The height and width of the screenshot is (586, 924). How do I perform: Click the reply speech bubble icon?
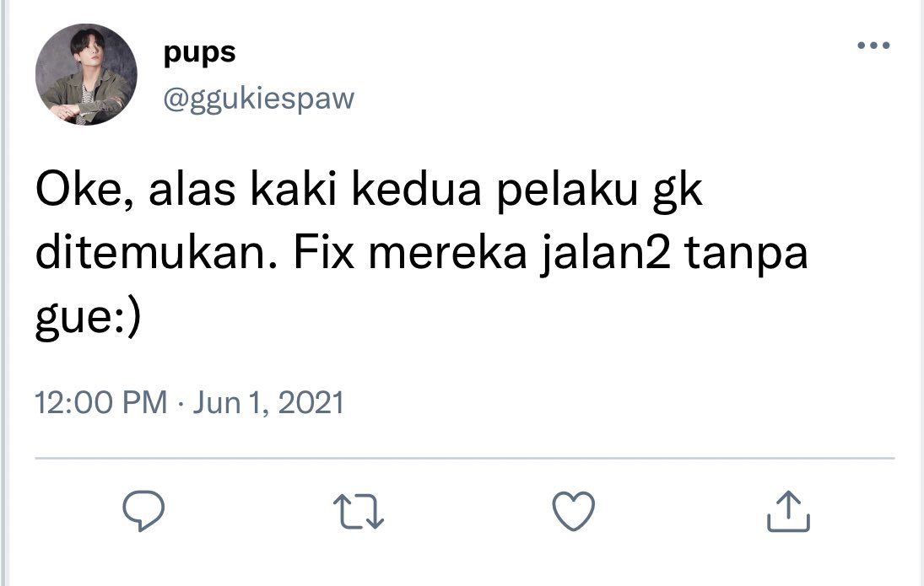click(143, 511)
